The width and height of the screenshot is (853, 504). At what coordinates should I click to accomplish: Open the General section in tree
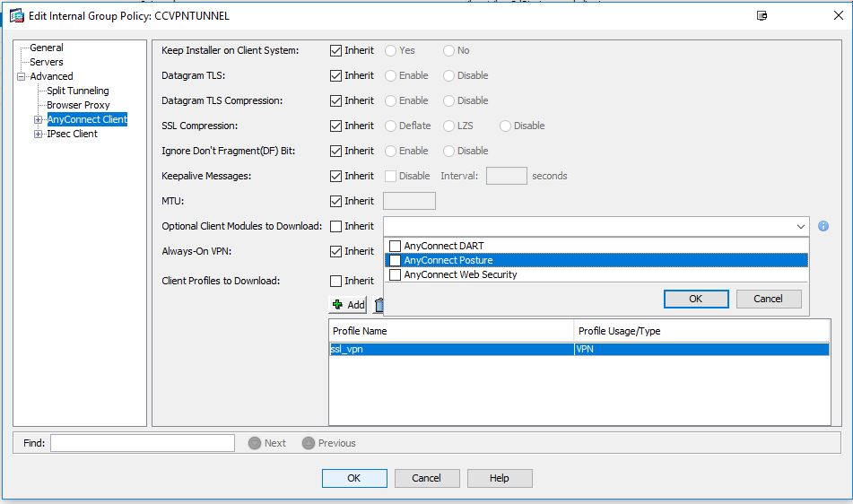(x=47, y=48)
